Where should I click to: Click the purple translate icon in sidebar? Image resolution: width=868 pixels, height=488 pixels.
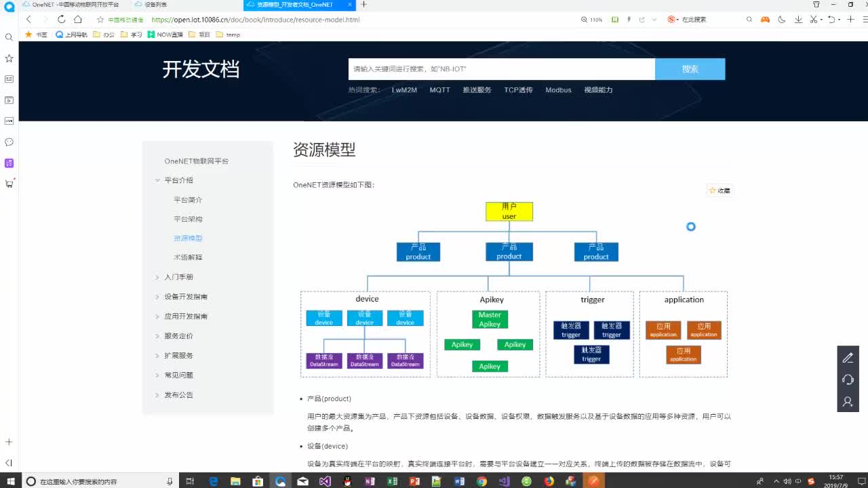click(9, 163)
